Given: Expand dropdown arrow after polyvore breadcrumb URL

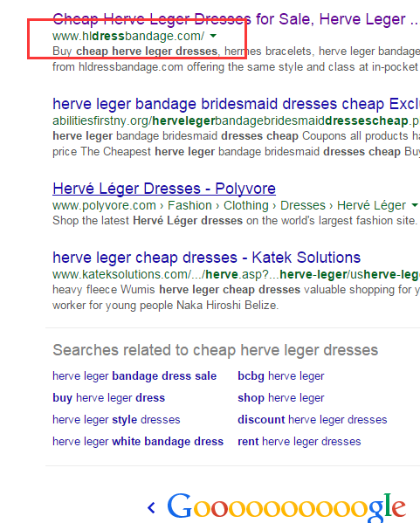Looking at the screenshot, I should click(x=415, y=205).
